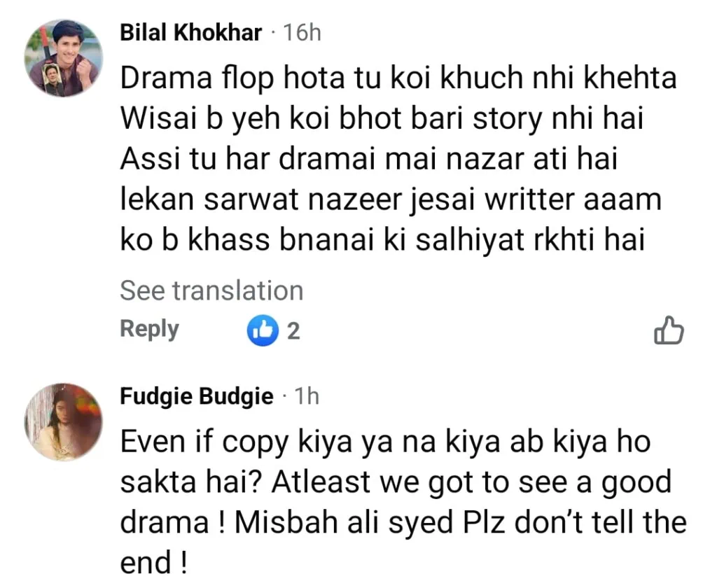
Task: Click the Fudgie Budgie username
Action: click(197, 396)
